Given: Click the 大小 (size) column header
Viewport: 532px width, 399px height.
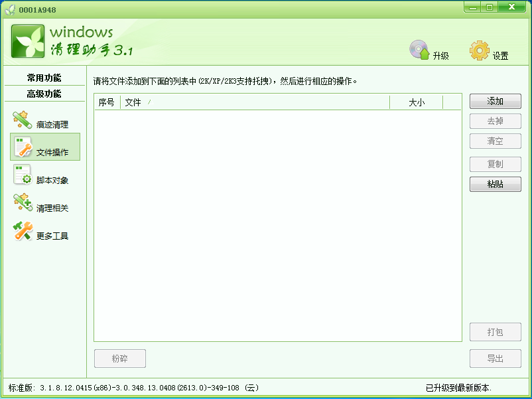Looking at the screenshot, I should (x=416, y=102).
